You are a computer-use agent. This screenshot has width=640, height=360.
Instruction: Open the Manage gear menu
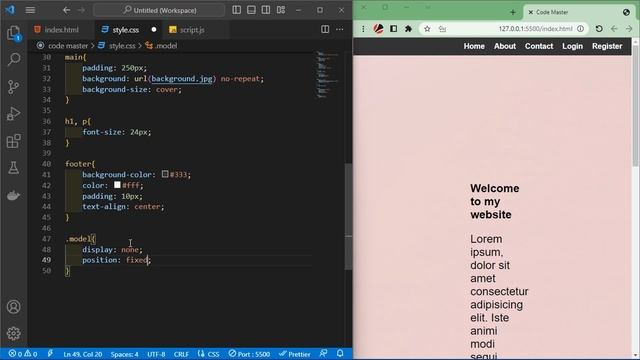click(13, 333)
